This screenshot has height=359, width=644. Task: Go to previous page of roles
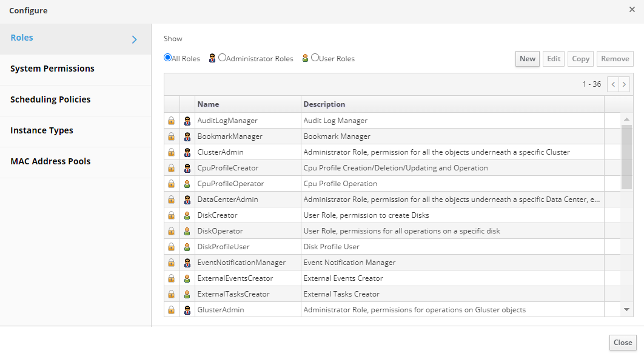[x=613, y=84]
